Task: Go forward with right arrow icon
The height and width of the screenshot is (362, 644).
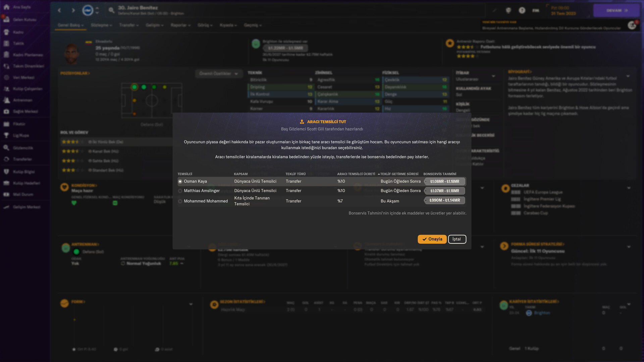Action: (73, 10)
